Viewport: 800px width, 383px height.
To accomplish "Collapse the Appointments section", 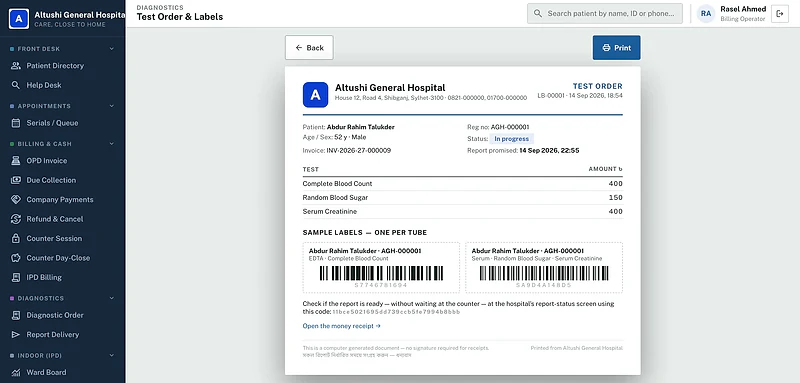I will tap(112, 106).
